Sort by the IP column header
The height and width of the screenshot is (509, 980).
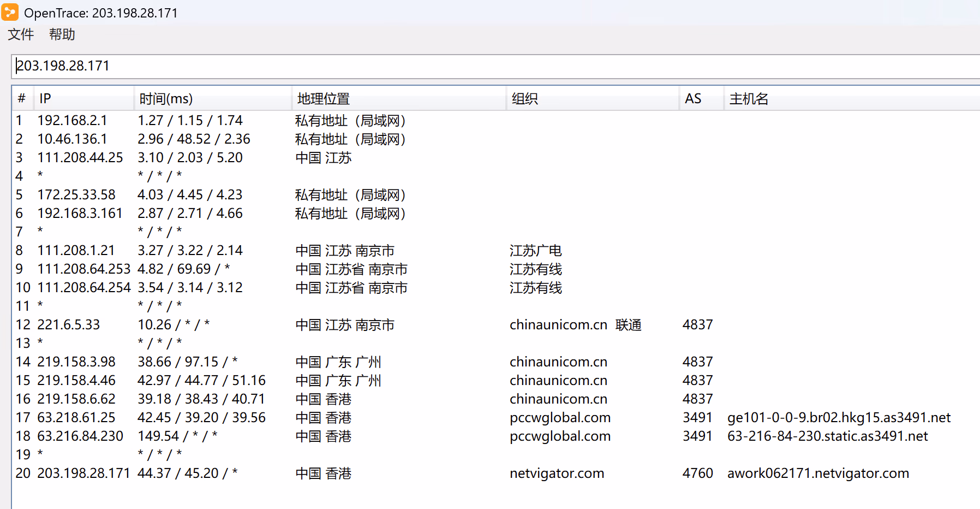[45, 99]
